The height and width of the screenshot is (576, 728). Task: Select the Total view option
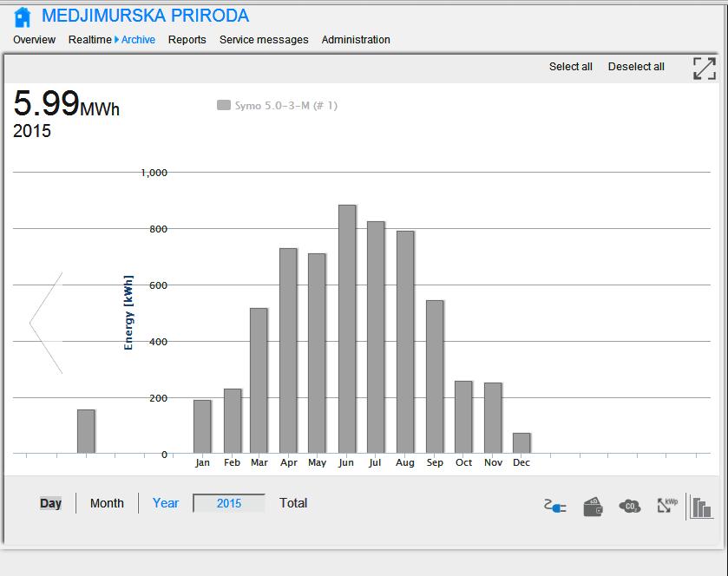tap(293, 503)
